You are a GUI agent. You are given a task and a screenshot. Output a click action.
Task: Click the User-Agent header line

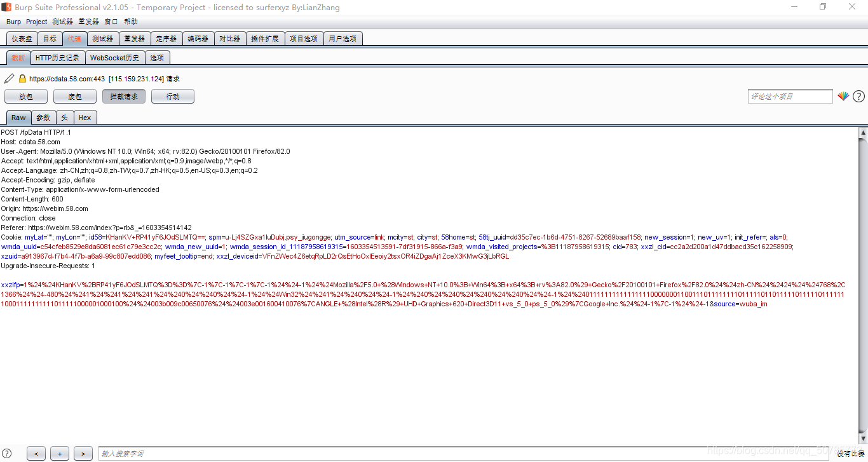click(146, 151)
